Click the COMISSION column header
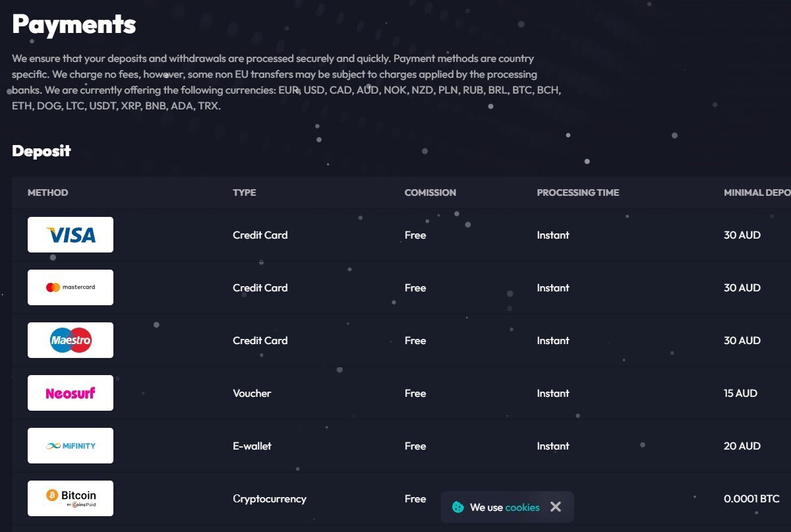The height and width of the screenshot is (532, 791). click(x=430, y=192)
